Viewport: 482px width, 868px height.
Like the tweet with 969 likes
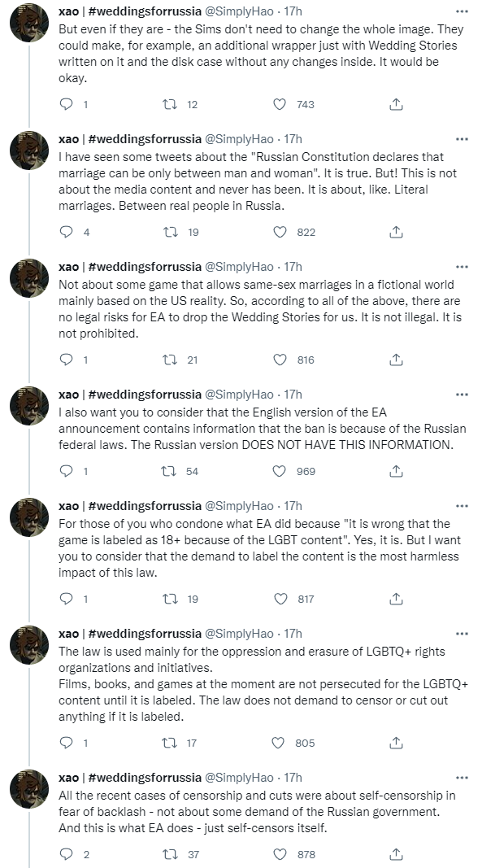point(280,471)
